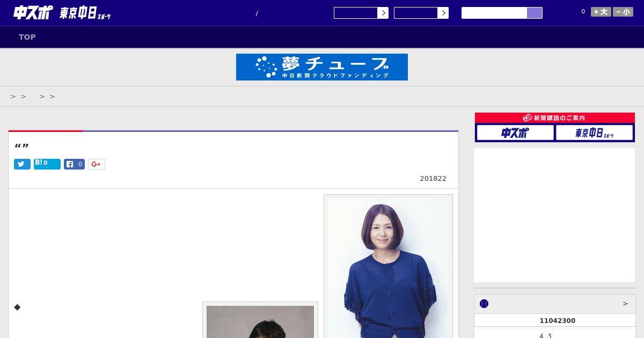The image size is (644, 338).
Task: Bookmark article with Hatena B! button
Action: pos(47,164)
